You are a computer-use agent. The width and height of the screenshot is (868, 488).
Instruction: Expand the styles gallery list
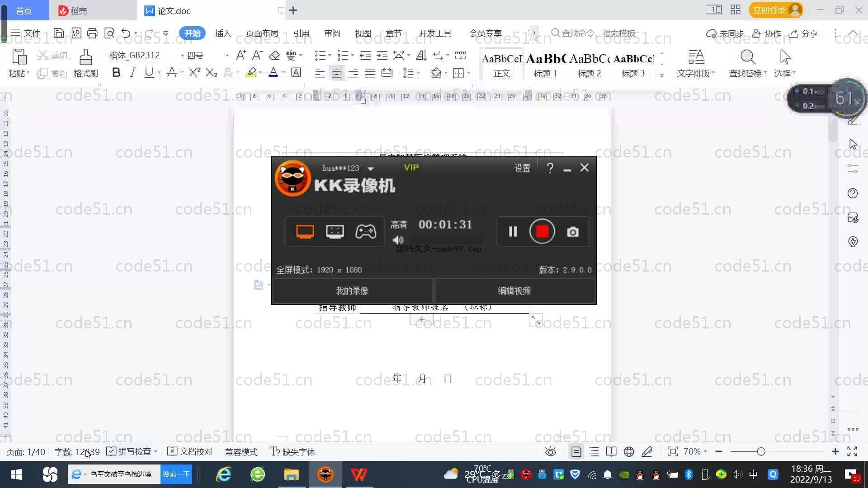pyautogui.click(x=662, y=75)
